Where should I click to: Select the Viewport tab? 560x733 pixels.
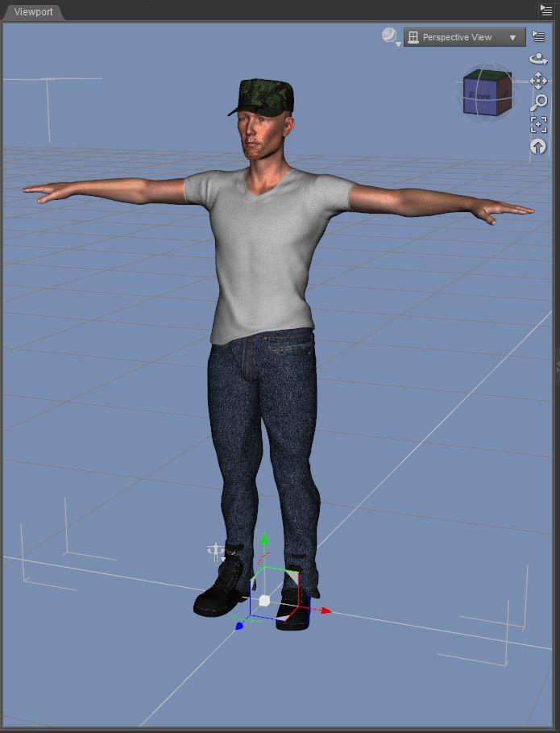point(33,11)
